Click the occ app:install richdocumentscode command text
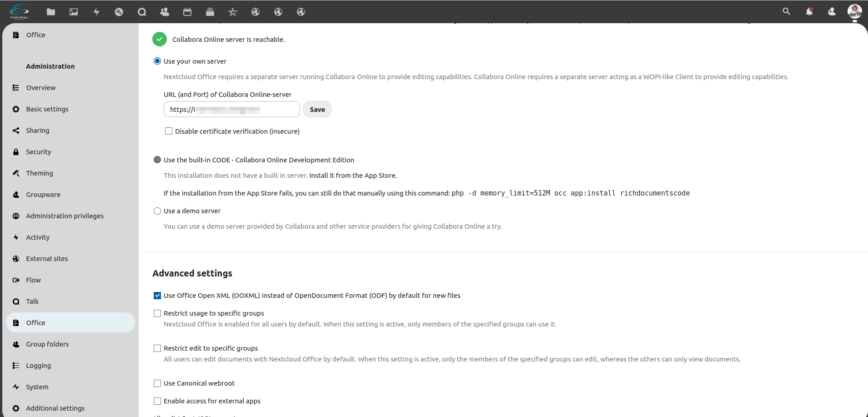The height and width of the screenshot is (417, 868). 571,193
